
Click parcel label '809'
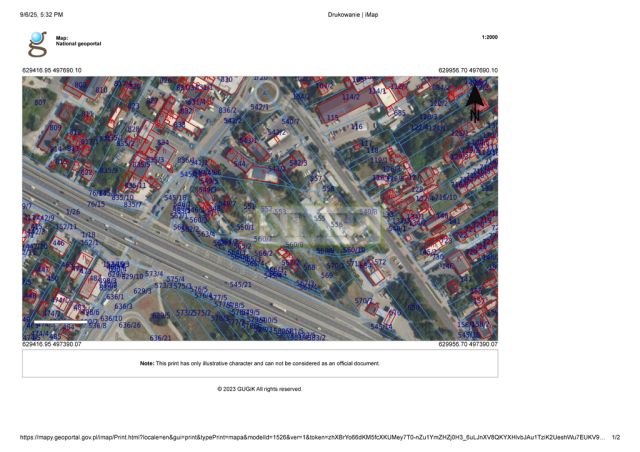(56, 128)
